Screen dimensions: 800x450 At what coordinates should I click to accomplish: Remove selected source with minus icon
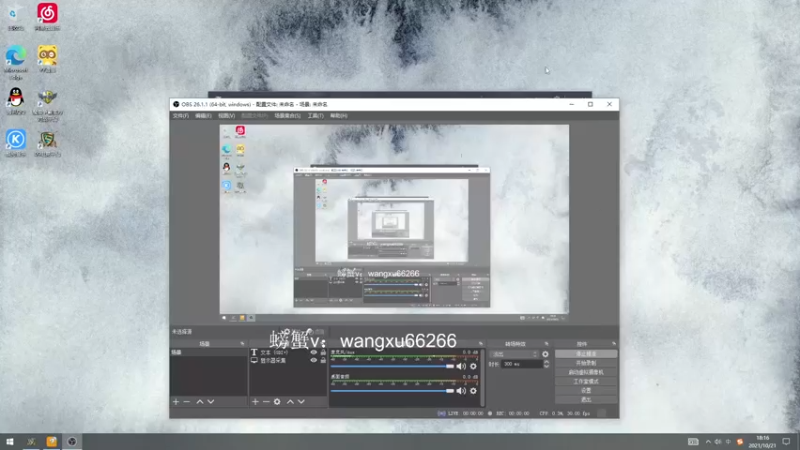(x=266, y=402)
